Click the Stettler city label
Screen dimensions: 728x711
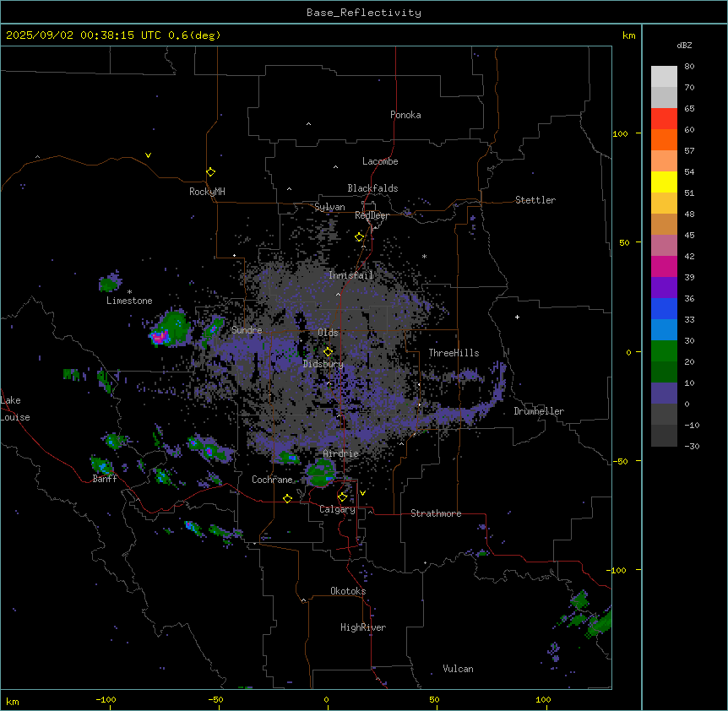[x=535, y=200]
